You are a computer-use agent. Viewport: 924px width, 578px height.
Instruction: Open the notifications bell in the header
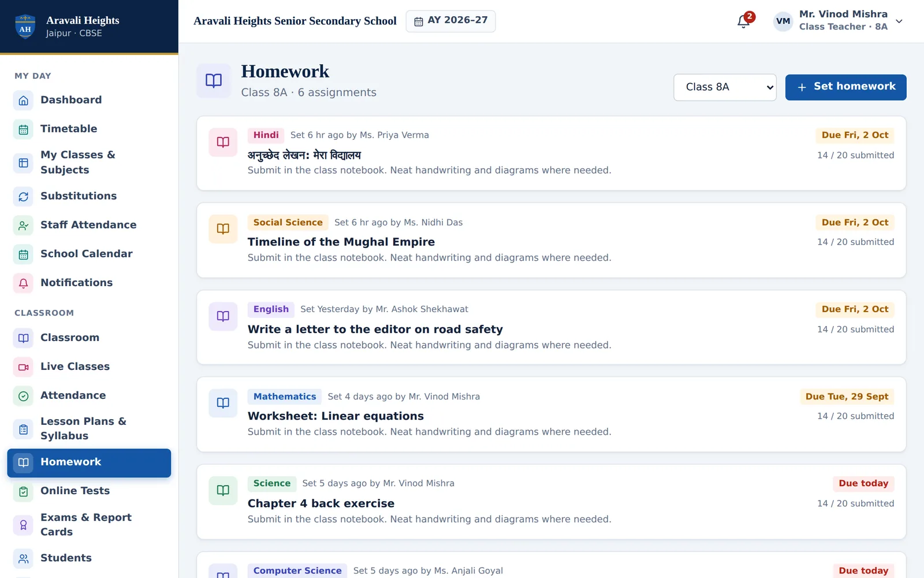tap(744, 21)
